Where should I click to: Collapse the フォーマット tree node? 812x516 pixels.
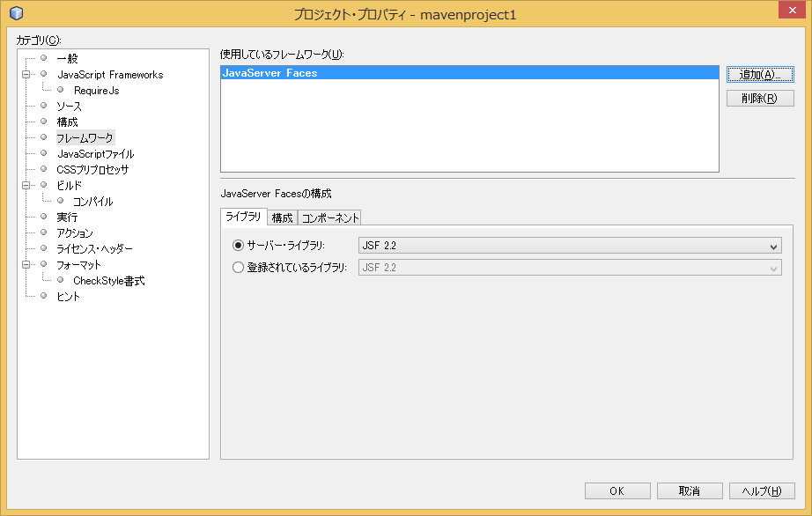pos(27,263)
